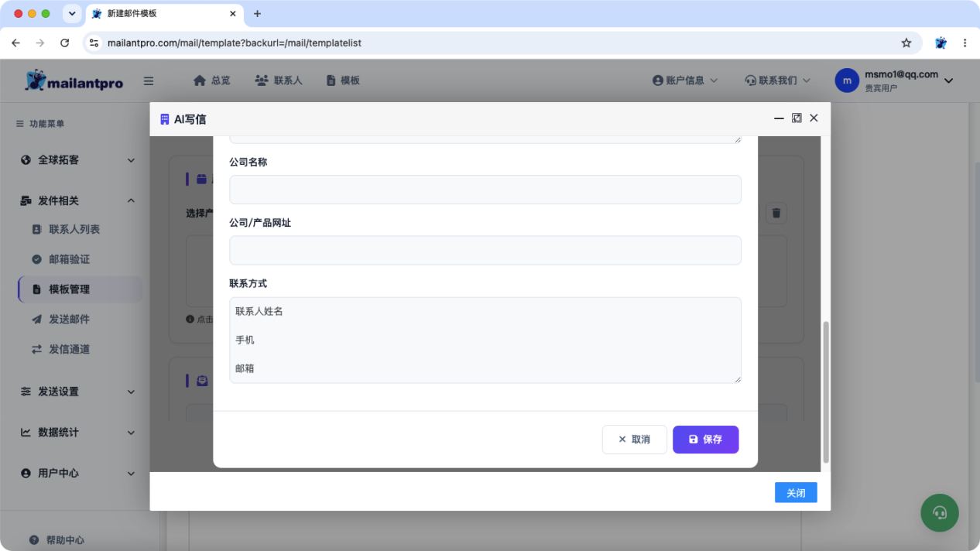Toggle the hamburger sidebar menu icon
The height and width of the screenshot is (551, 980).
point(149,80)
